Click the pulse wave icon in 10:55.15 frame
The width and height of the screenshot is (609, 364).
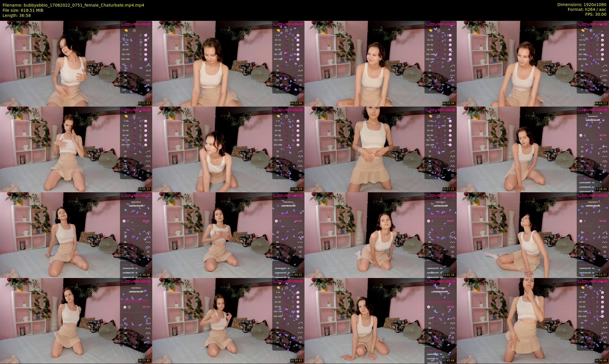point(148,156)
